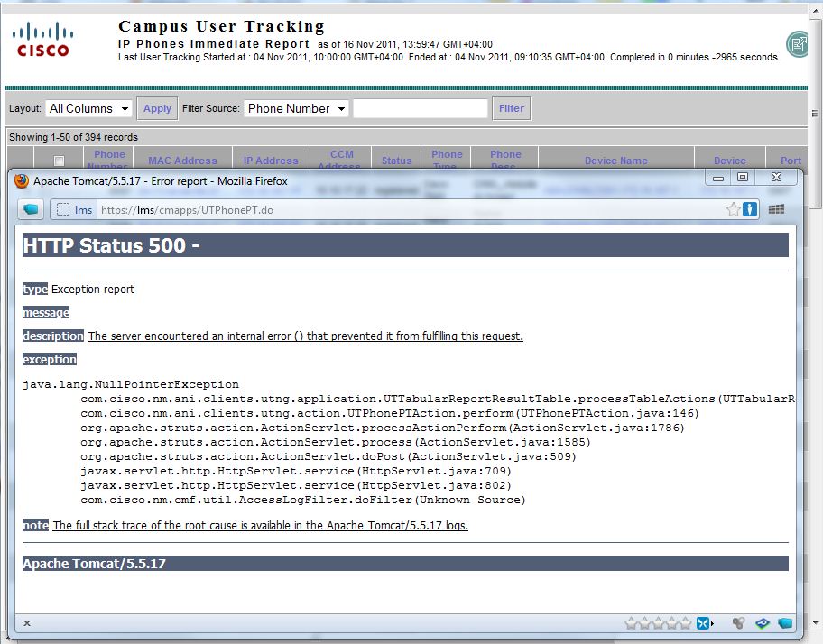Click the lms site identity icon
Screen dimensions: 823x644
[75, 210]
